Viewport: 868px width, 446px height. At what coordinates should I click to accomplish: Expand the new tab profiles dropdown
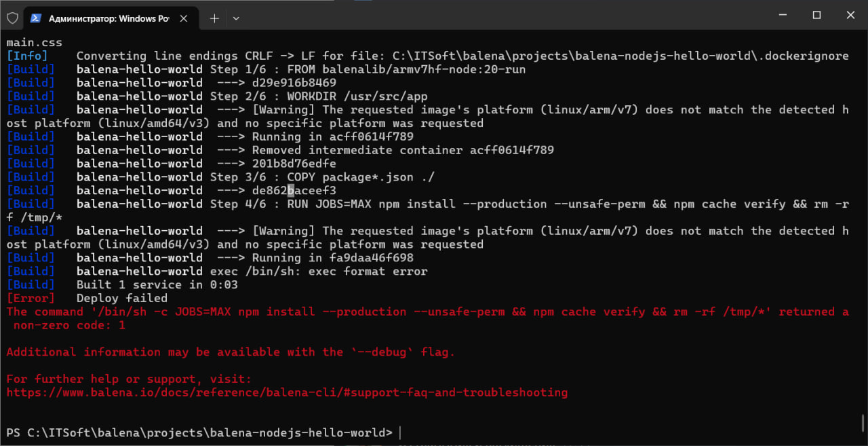click(x=236, y=18)
